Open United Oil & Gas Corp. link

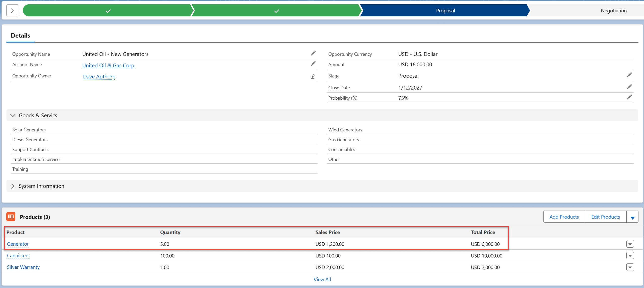click(109, 66)
